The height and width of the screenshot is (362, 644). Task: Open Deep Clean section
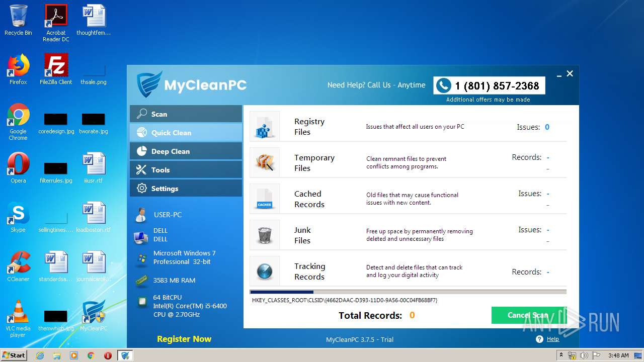coord(186,151)
